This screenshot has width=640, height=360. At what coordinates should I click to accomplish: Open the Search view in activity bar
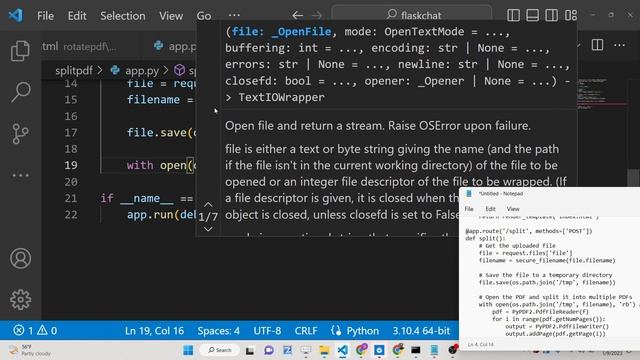[x=20, y=91]
